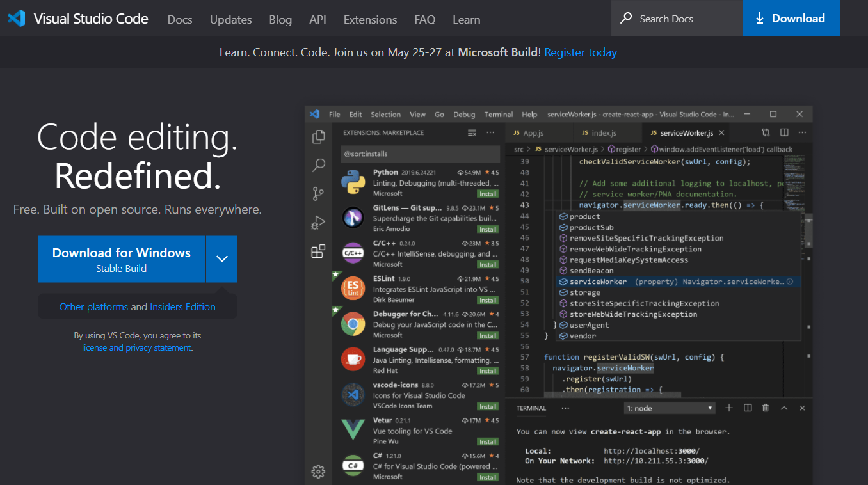Image resolution: width=868 pixels, height=485 pixels.
Task: Open Learn in the top navigation
Action: point(467,20)
